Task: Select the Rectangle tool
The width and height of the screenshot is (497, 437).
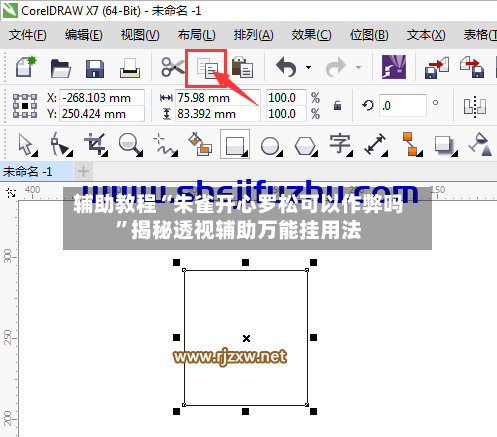Action: coord(235,144)
